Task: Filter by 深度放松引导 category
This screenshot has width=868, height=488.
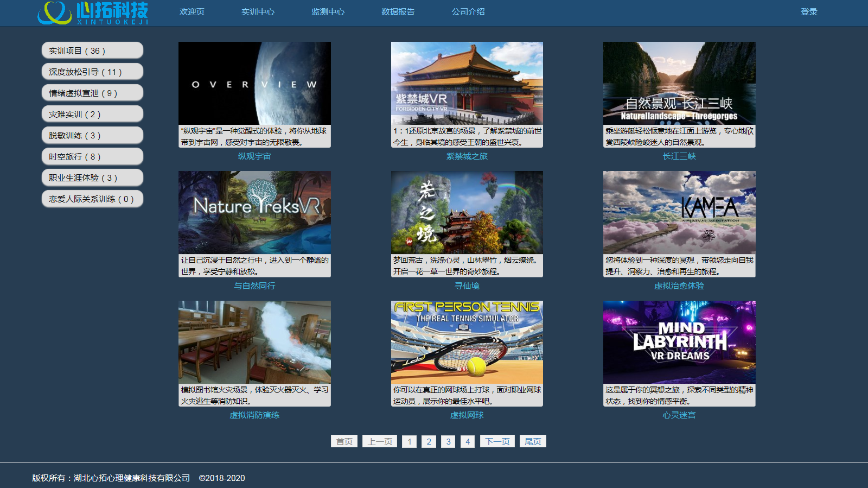Action: [92, 72]
